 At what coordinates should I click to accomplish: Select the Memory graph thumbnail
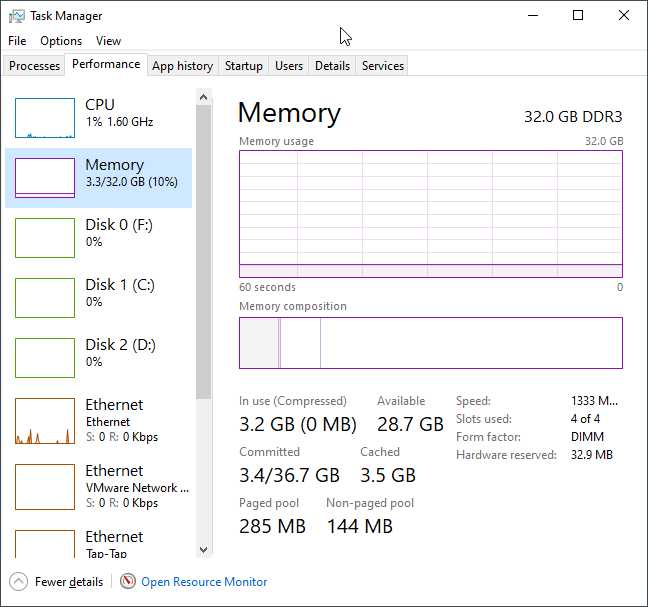[45, 178]
